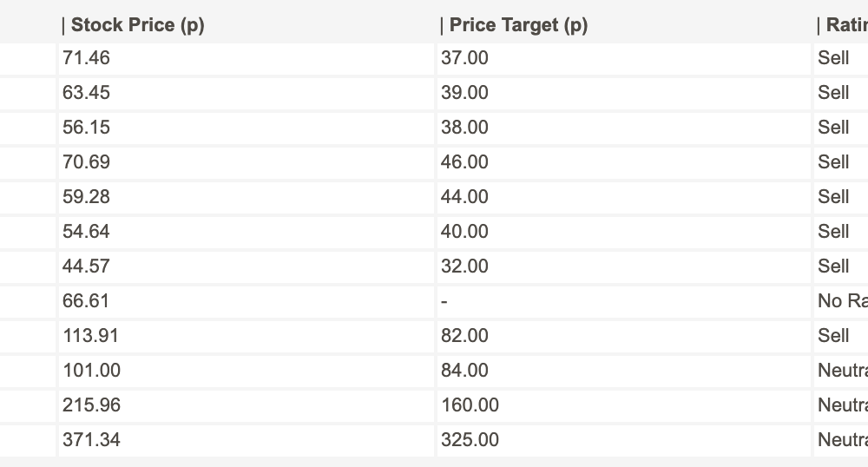The height and width of the screenshot is (467, 868).
Task: Click the stock price 59.28 cell
Action: click(246, 197)
